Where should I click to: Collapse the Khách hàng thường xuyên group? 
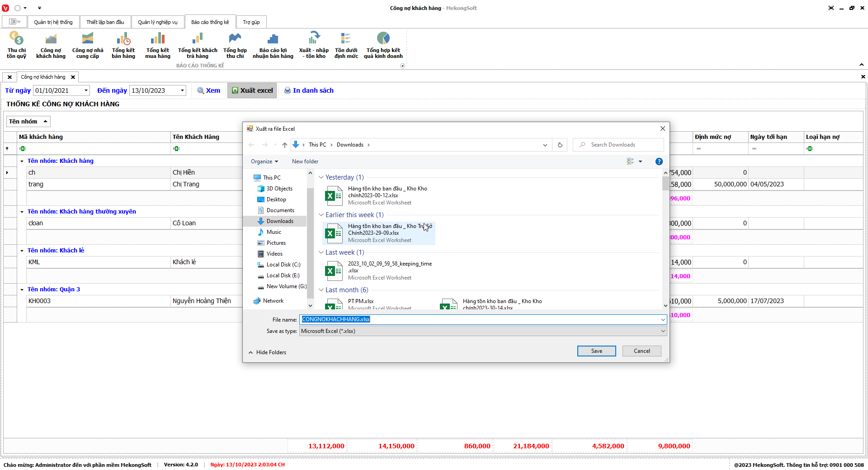[x=22, y=212]
